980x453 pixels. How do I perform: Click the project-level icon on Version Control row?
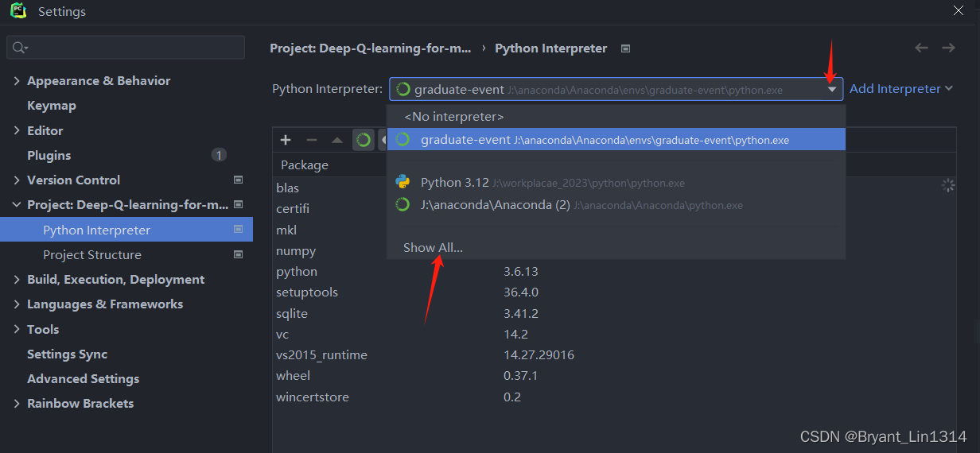238,180
